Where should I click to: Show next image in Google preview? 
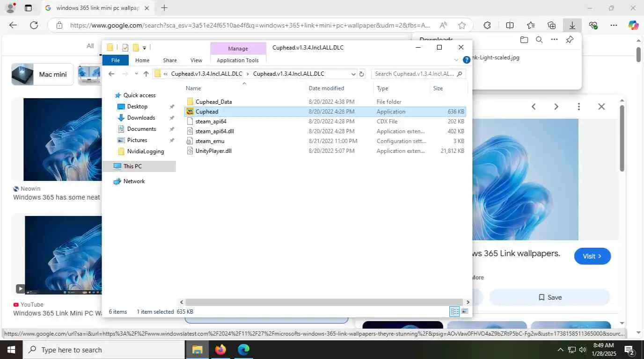coord(556,107)
